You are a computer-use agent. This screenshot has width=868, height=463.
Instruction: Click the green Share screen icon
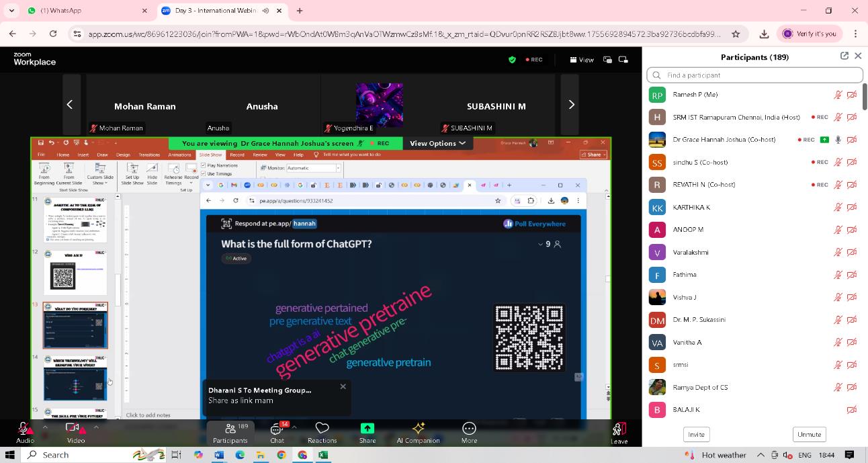pos(367,428)
